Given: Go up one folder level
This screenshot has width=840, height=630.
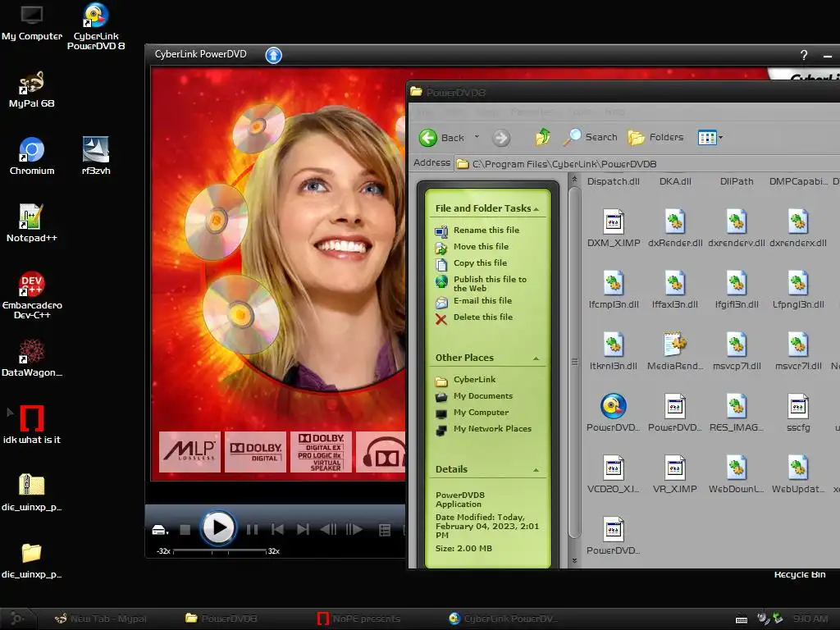Looking at the screenshot, I should (x=543, y=137).
